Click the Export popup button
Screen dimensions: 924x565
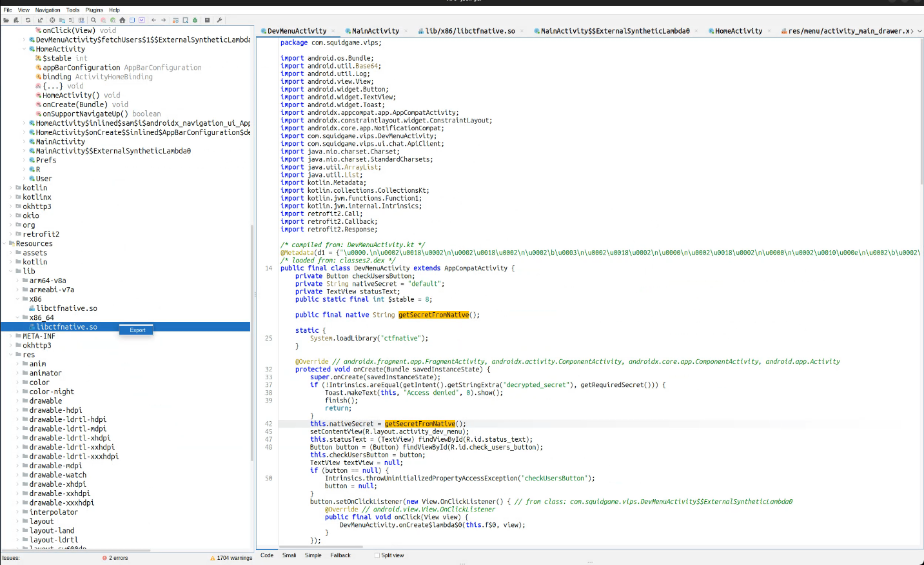coord(137,330)
